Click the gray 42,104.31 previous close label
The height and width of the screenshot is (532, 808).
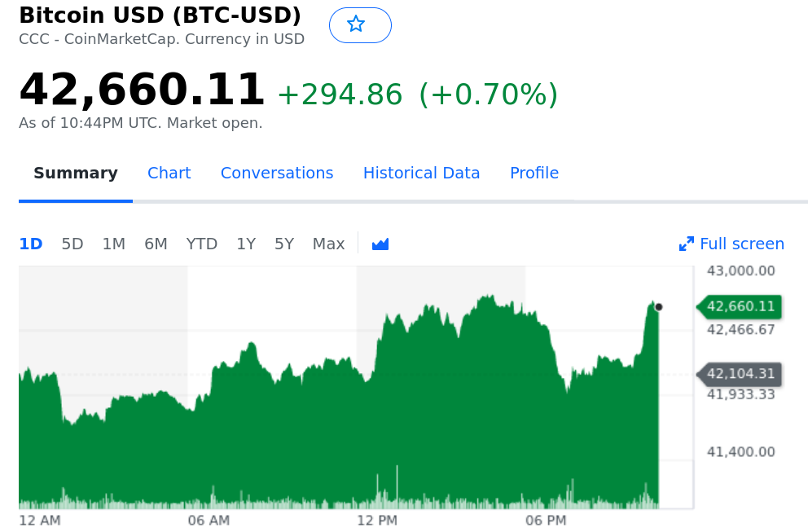pos(740,374)
